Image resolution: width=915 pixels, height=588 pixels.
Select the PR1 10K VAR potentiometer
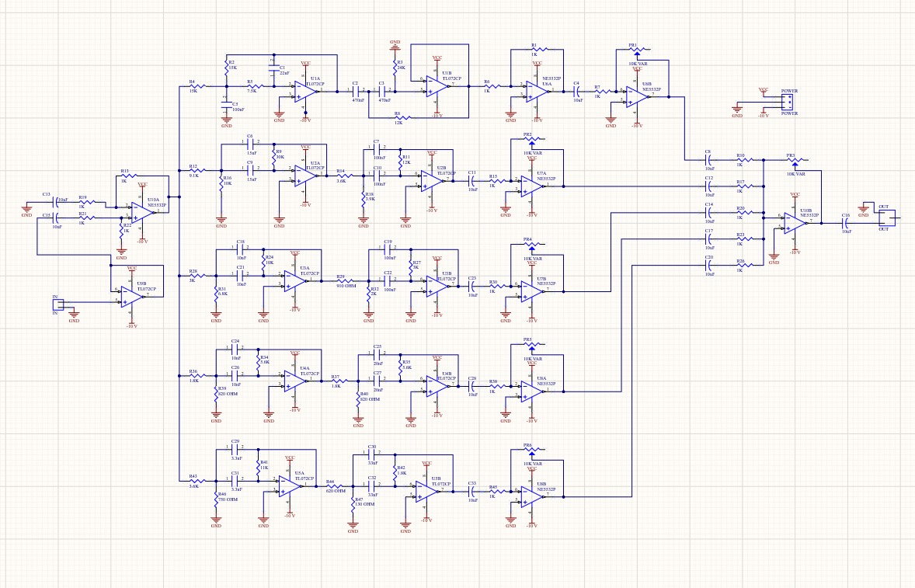tap(638, 49)
